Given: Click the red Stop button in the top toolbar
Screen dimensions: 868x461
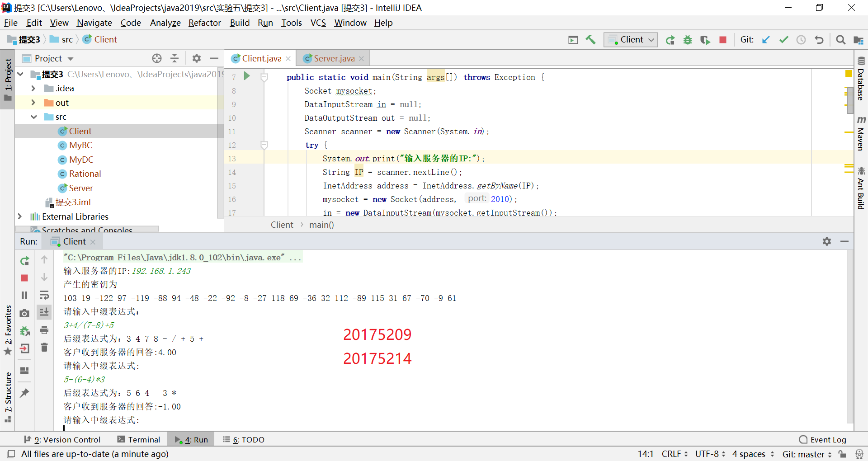Looking at the screenshot, I should click(723, 40).
